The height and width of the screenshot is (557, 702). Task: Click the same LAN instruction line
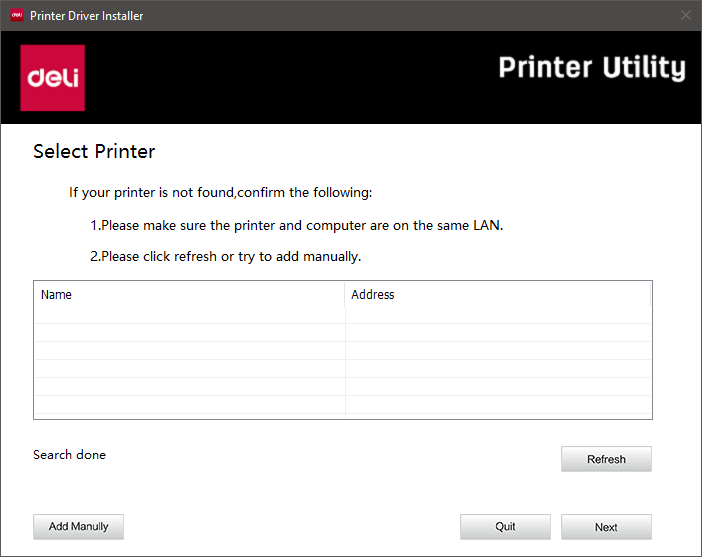pos(296,225)
